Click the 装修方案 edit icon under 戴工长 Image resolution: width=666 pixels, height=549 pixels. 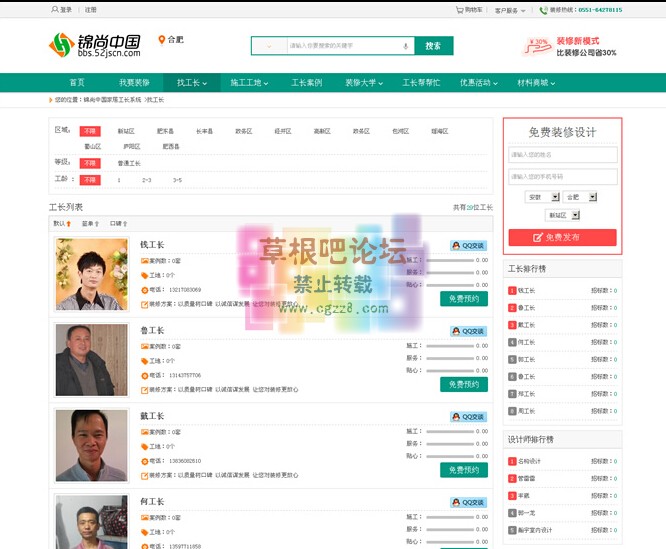click(144, 476)
